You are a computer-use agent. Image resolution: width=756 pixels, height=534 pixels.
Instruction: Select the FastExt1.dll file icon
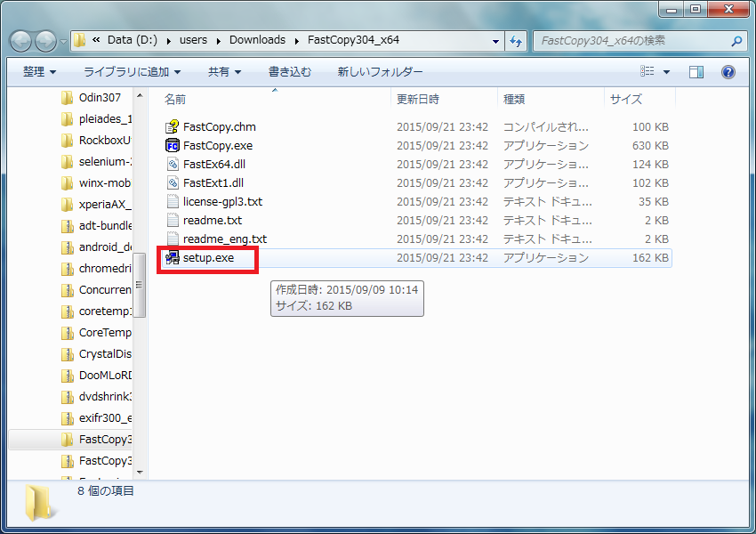pos(173,182)
